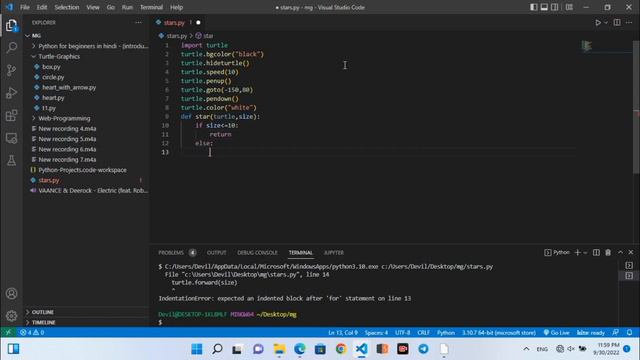Open the Search view in activity bar

[x=11, y=48]
